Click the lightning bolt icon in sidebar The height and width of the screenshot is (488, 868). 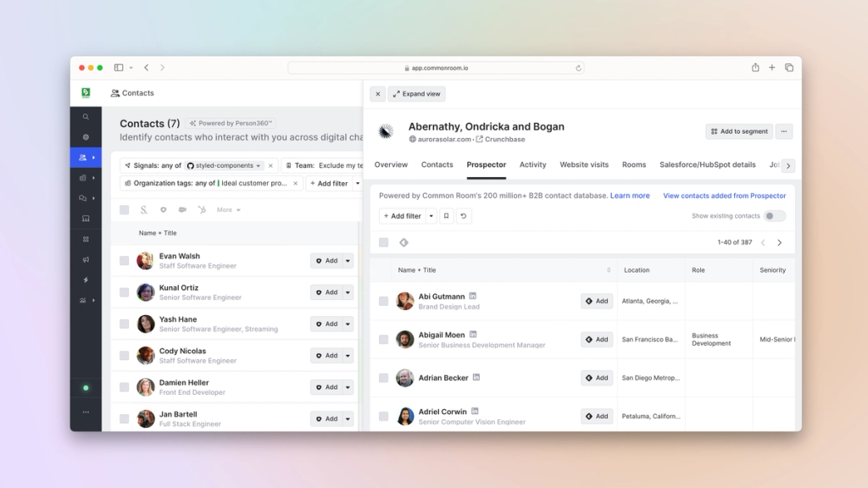click(x=86, y=280)
